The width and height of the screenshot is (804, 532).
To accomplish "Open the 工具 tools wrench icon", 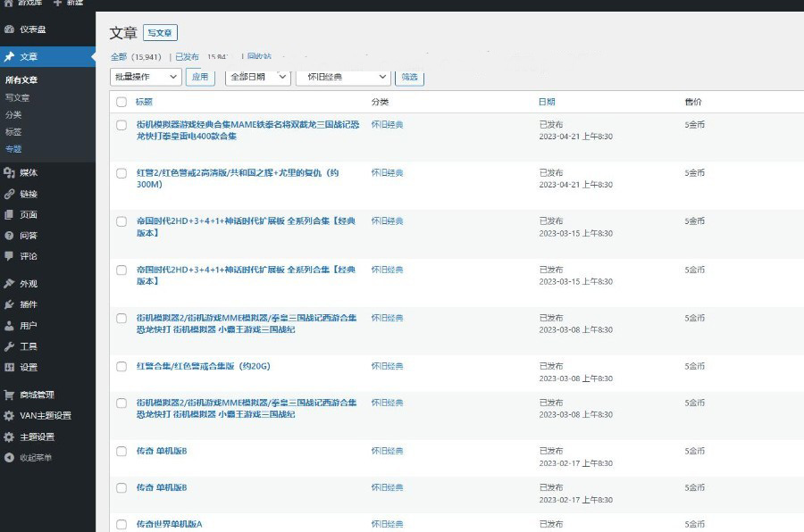I will [x=10, y=346].
